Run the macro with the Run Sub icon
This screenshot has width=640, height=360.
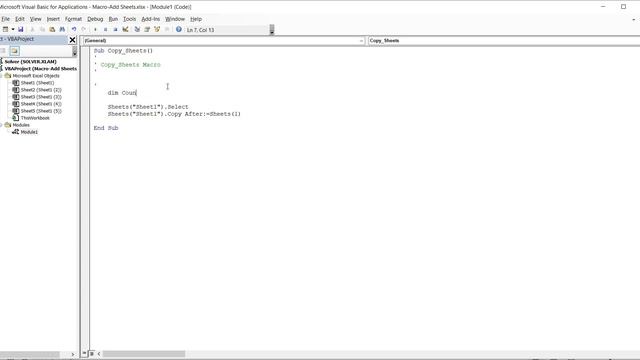[x=96, y=29]
